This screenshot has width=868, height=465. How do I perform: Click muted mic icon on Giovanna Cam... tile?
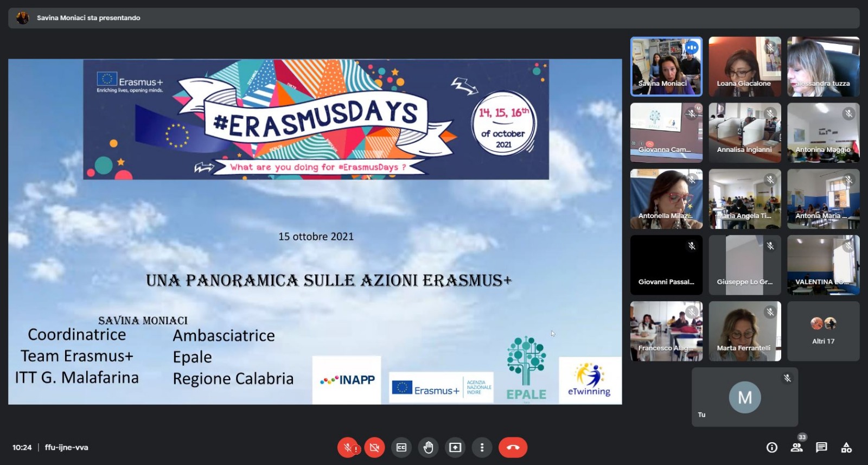692,113
